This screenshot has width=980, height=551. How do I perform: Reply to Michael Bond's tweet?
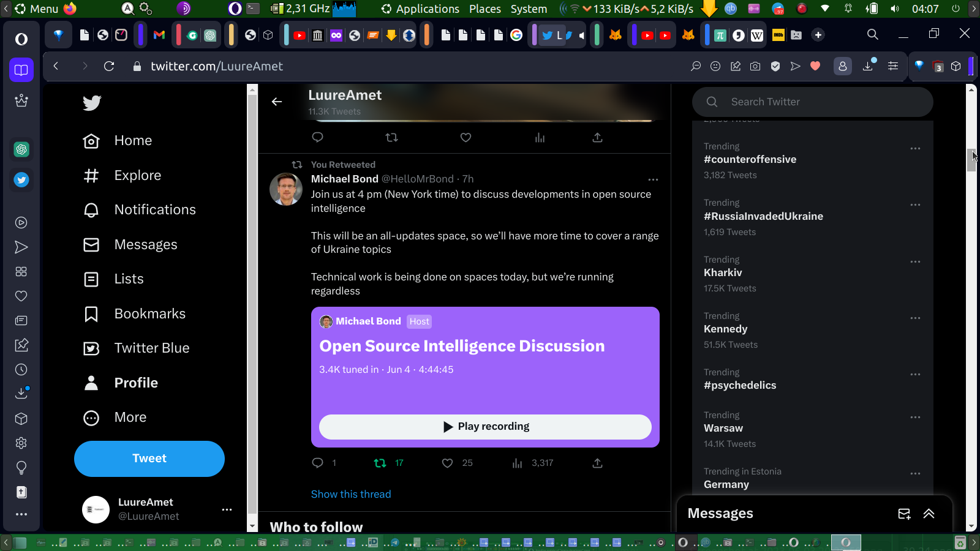[317, 463]
